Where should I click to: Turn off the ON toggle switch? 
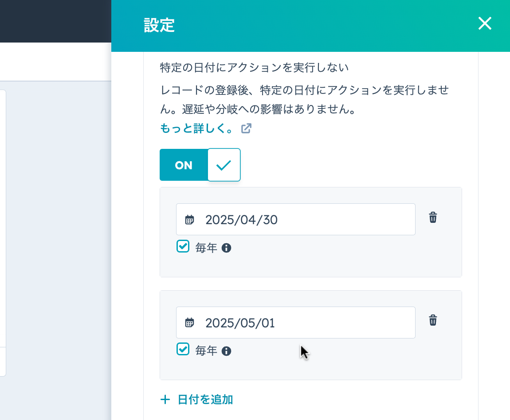[200, 165]
